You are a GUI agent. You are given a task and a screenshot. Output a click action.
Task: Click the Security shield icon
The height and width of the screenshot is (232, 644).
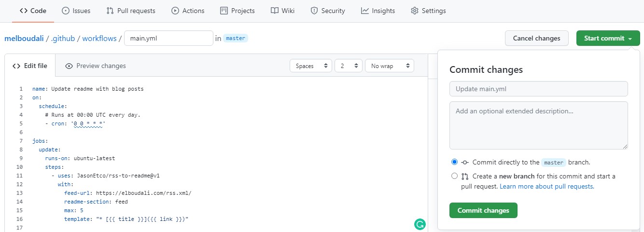314,11
